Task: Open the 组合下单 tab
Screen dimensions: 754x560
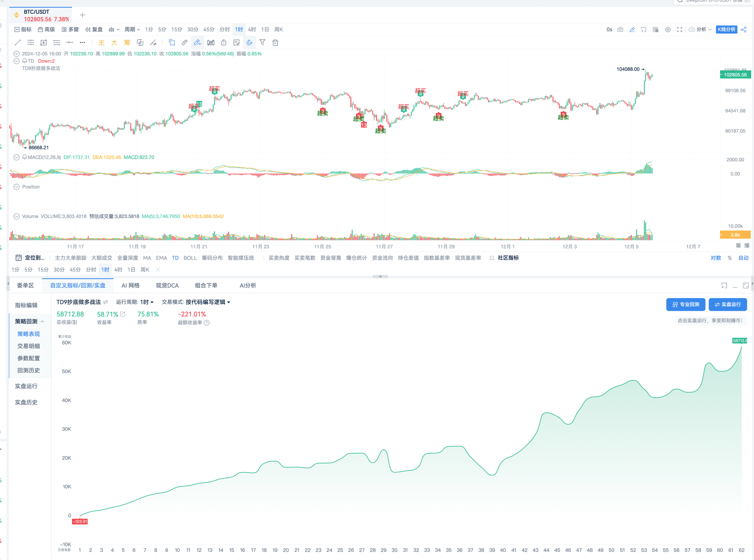Action: click(x=206, y=285)
